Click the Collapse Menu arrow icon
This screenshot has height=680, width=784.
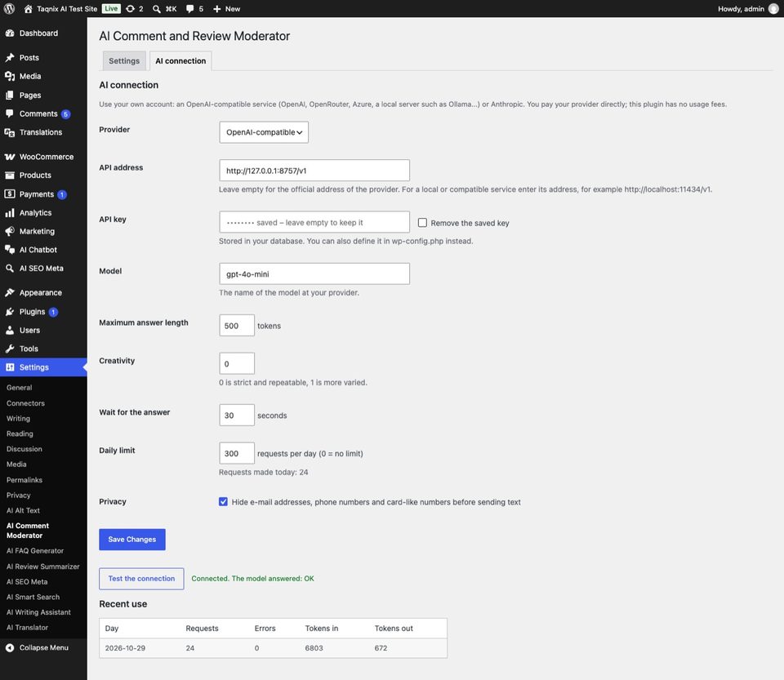coord(10,647)
